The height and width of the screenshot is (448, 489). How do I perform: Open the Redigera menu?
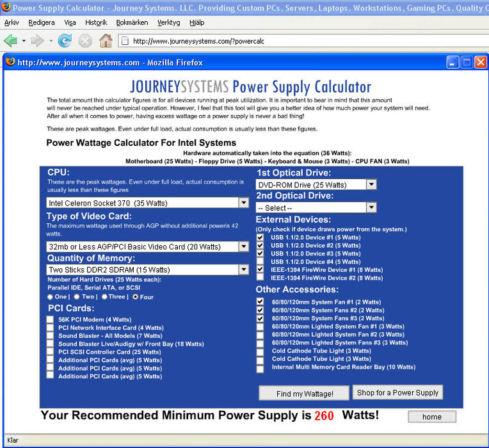(x=42, y=23)
